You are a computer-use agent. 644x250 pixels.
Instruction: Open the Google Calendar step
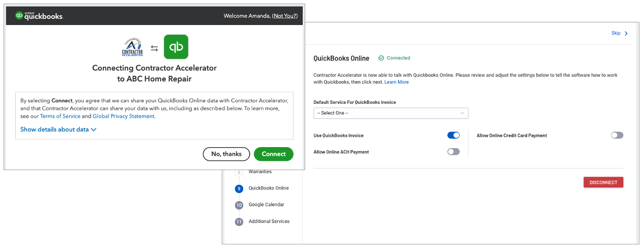[x=266, y=205]
